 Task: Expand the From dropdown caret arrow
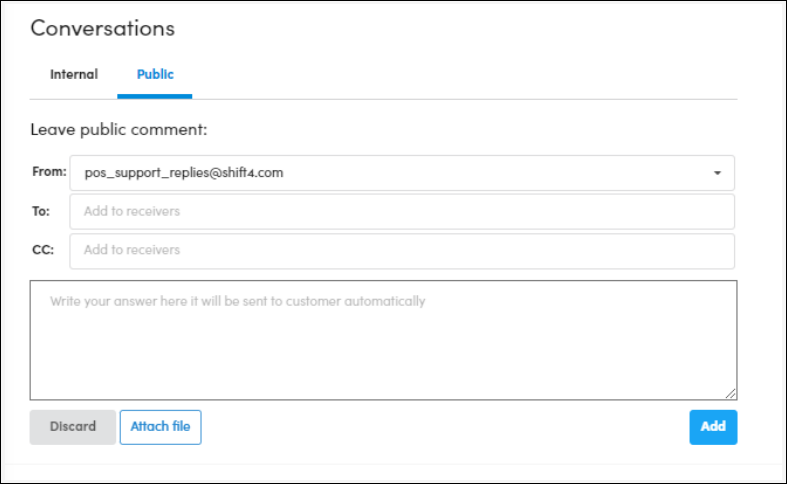pyautogui.click(x=717, y=173)
